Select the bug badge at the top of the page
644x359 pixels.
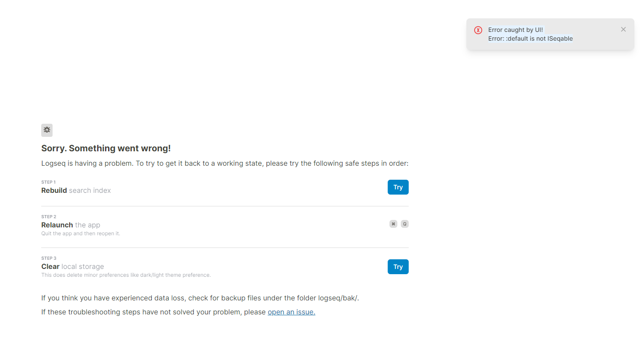tap(47, 130)
